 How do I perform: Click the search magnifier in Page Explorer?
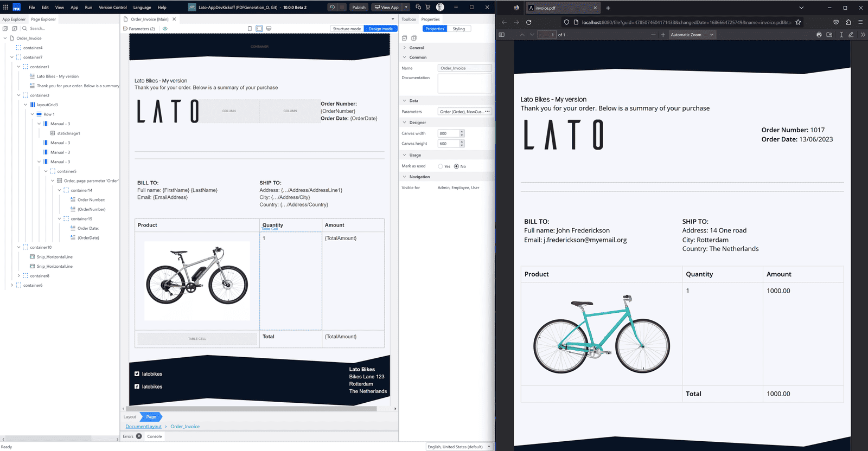[x=24, y=28]
